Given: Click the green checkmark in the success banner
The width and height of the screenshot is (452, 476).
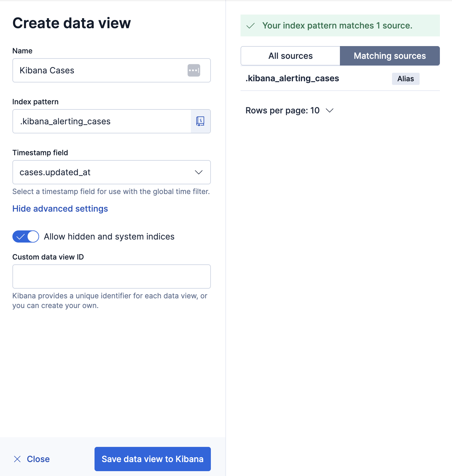Looking at the screenshot, I should [251, 26].
